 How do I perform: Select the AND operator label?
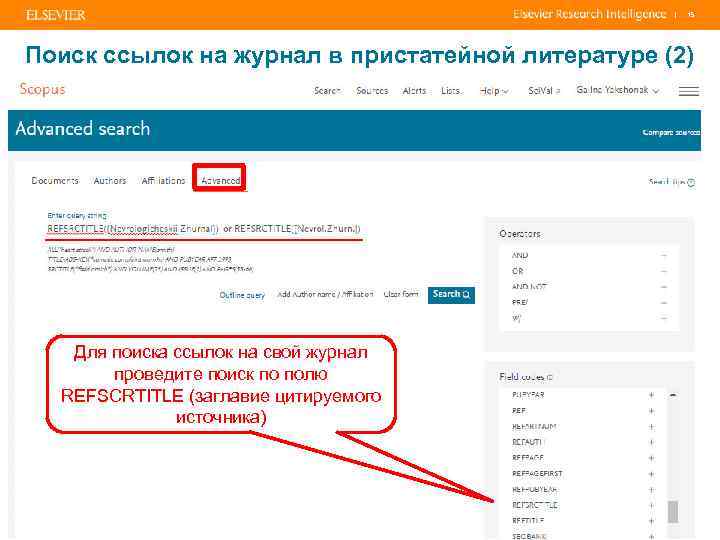click(520, 255)
